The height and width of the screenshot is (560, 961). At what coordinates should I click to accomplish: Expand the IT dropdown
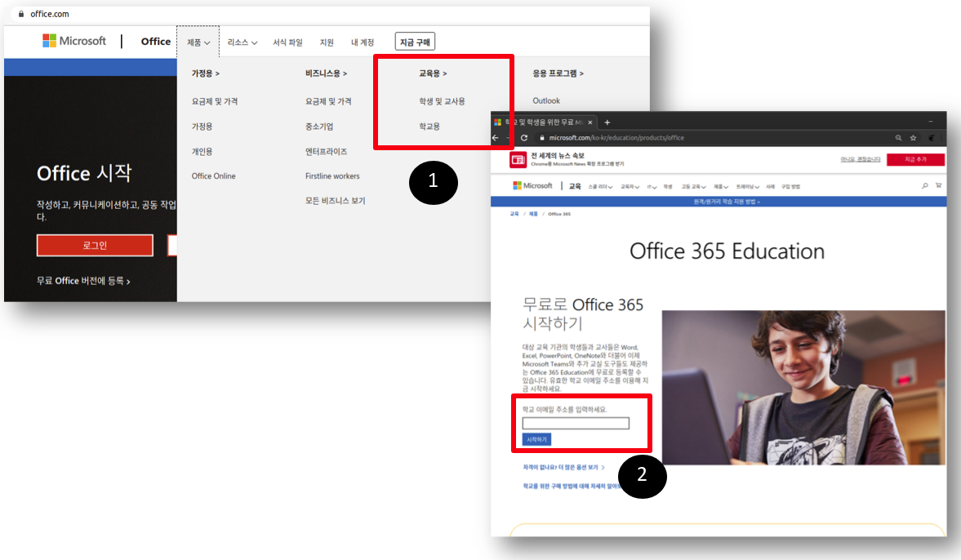coord(652,187)
